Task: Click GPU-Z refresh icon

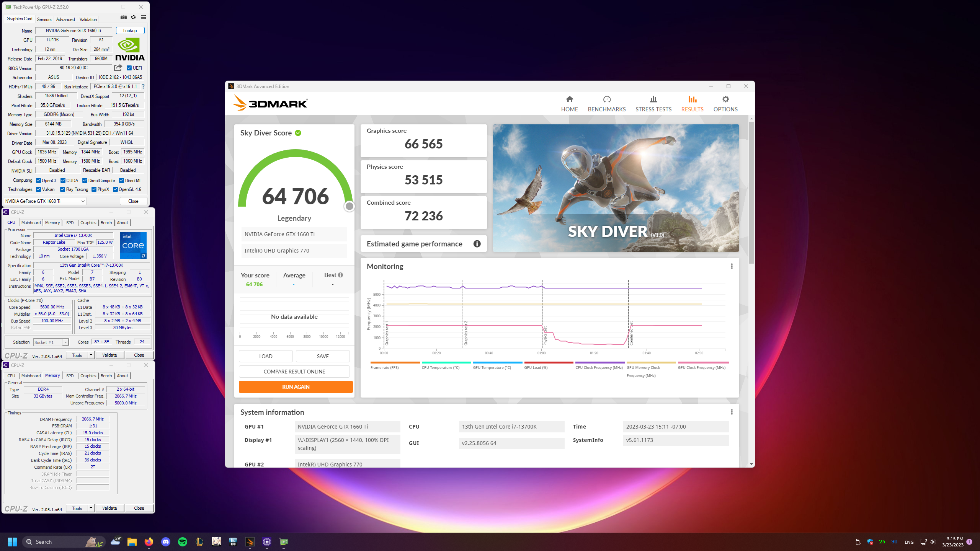Action: point(133,17)
